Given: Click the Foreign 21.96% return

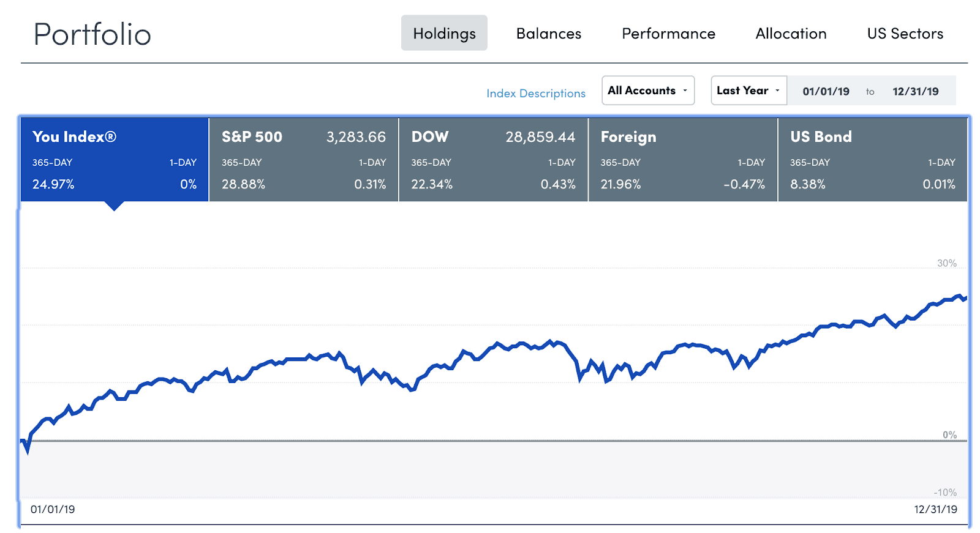Looking at the screenshot, I should click(x=620, y=184).
